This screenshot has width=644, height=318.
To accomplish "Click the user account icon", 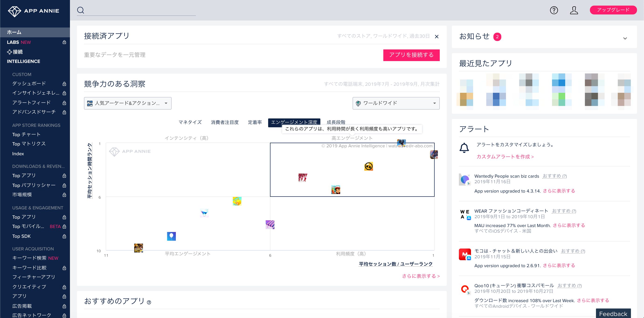I will coord(574,10).
